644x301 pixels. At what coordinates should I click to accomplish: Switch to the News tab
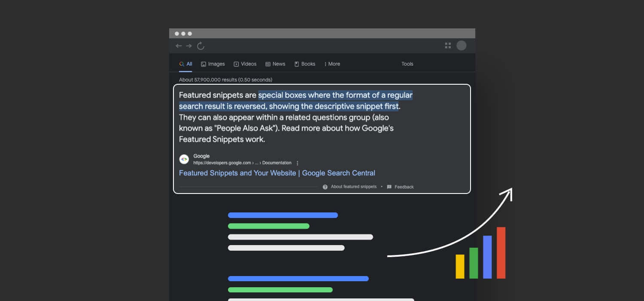pos(275,64)
